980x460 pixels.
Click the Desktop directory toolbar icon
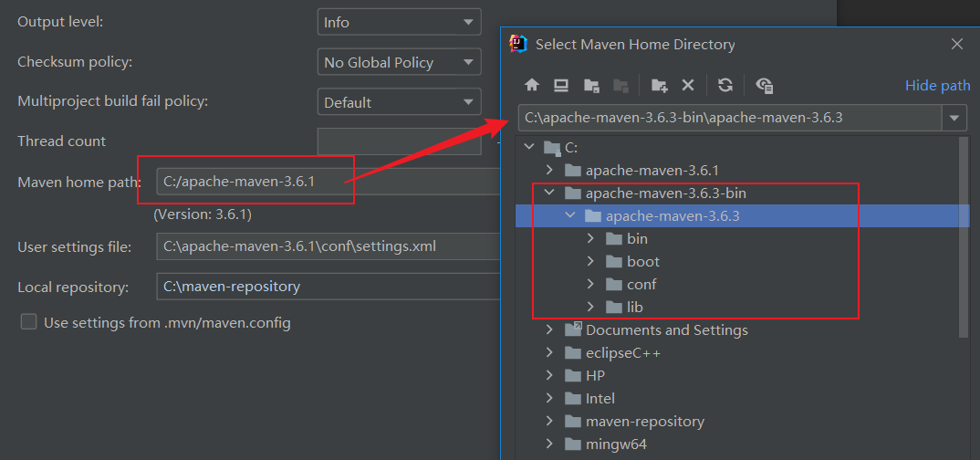point(561,85)
